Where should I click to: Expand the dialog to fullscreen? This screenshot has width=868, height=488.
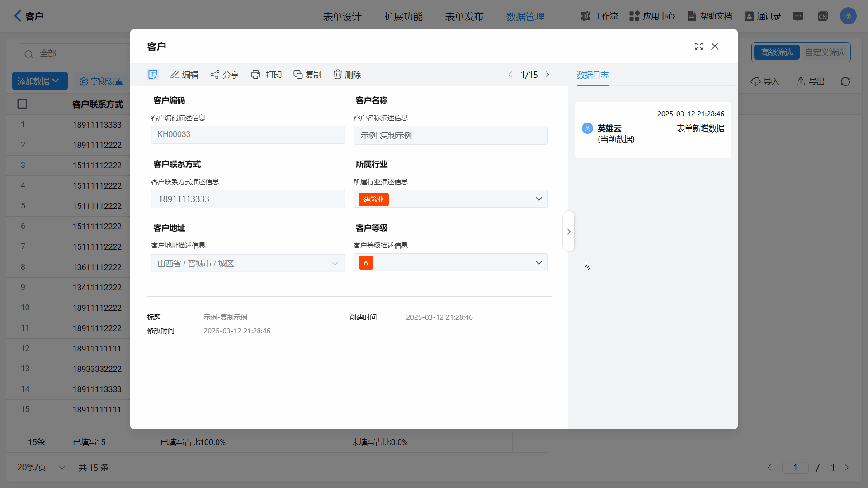[x=698, y=46]
